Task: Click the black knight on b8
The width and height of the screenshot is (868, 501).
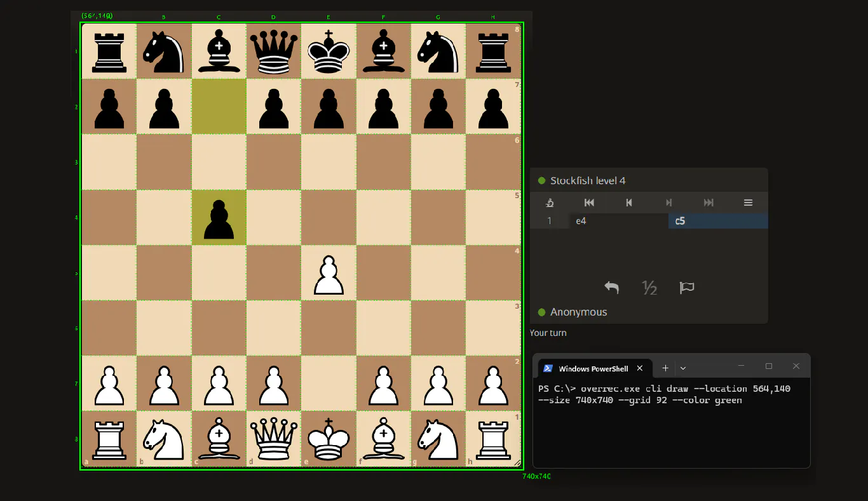Action: coord(164,52)
